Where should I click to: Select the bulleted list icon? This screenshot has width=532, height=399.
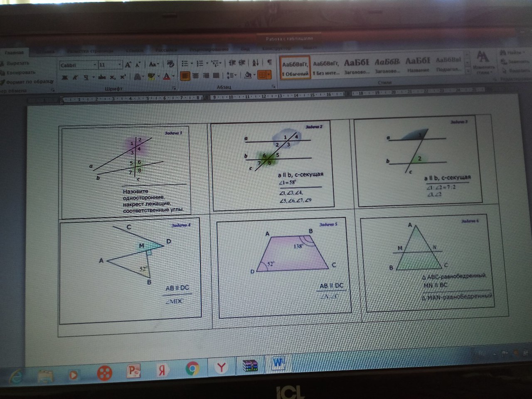tap(185, 64)
